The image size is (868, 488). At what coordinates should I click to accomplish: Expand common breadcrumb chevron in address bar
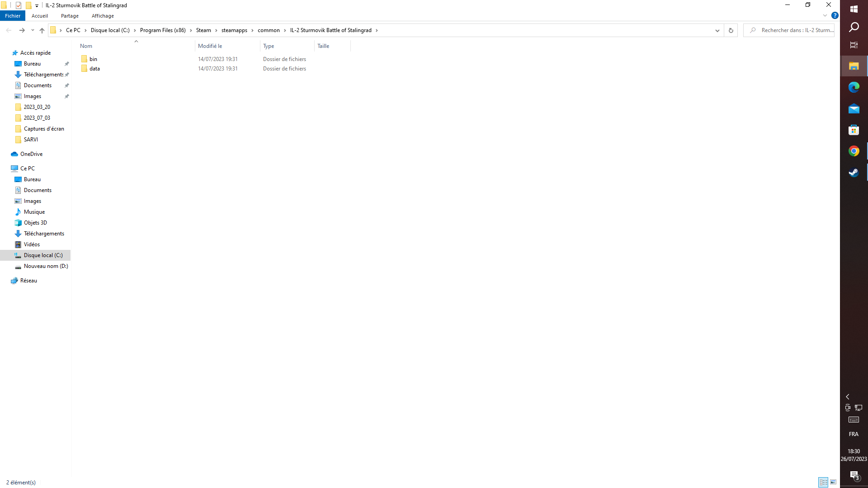coord(285,30)
